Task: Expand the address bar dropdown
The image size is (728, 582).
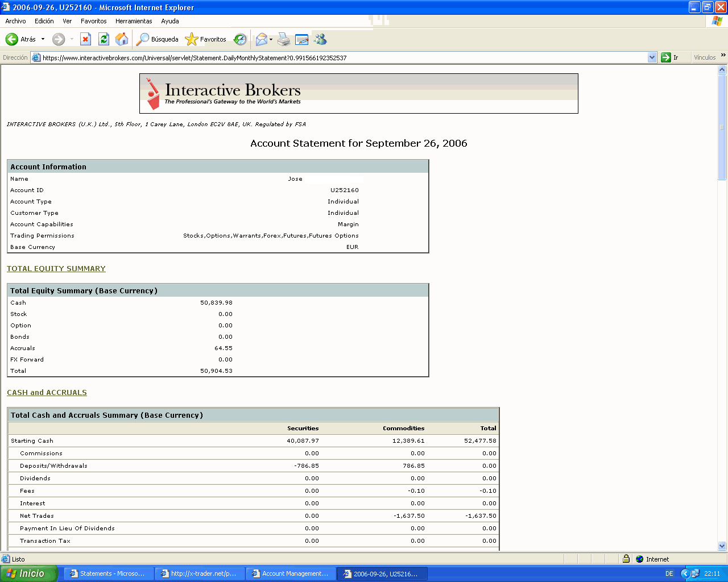Action: [652, 57]
